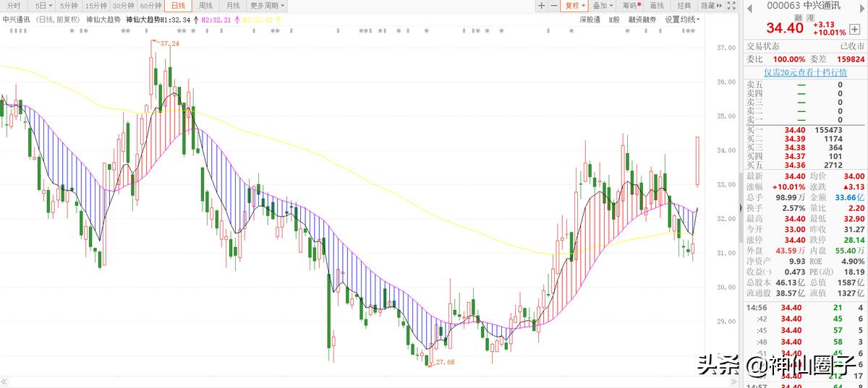Open the 复权 dropdown
The height and width of the screenshot is (388, 868).
coord(574,6)
